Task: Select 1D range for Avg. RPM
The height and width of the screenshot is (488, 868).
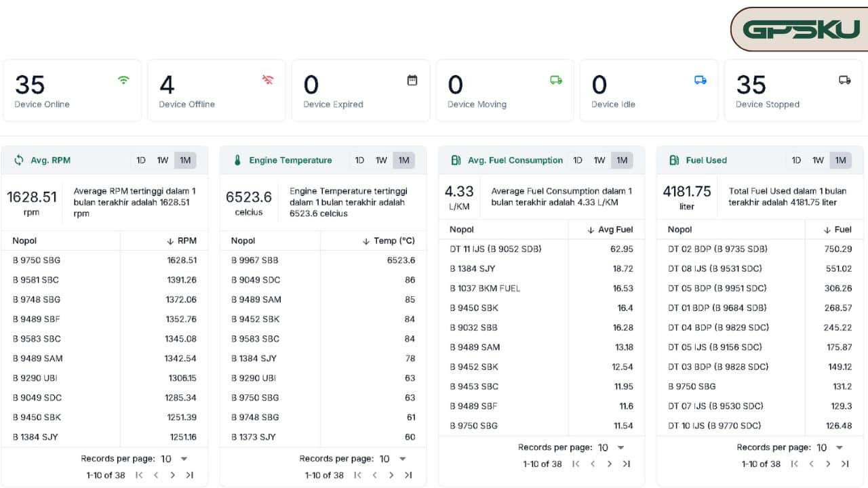Action: [x=141, y=161]
